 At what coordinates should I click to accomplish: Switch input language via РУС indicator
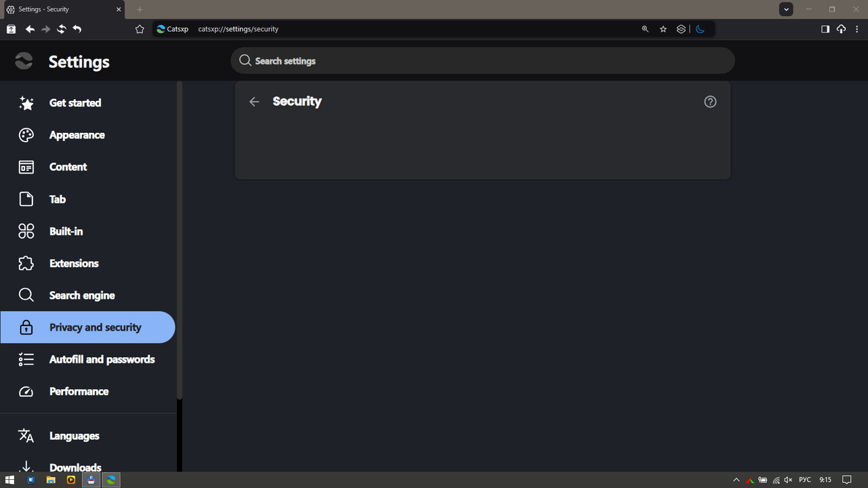[x=805, y=480]
